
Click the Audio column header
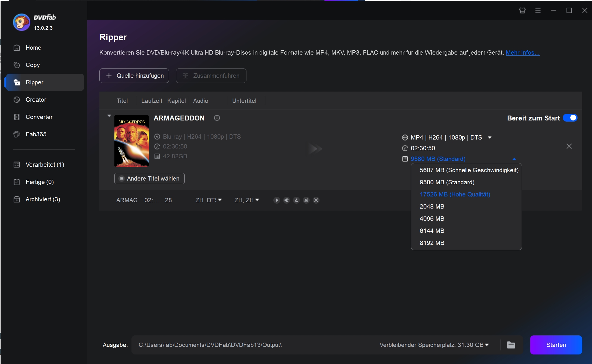pos(201,101)
